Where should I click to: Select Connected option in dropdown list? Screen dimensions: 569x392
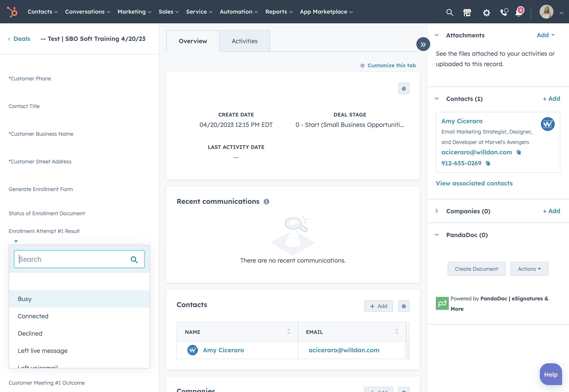point(79,316)
